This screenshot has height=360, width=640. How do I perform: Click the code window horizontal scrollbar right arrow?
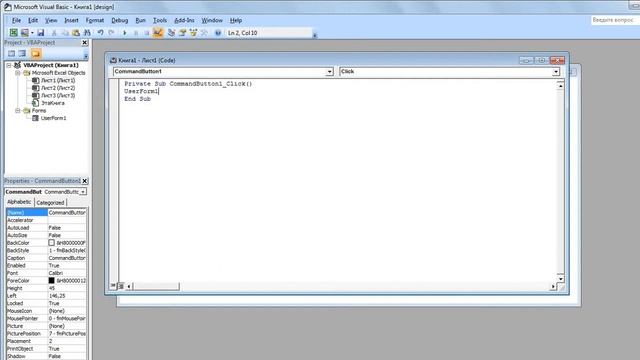pos(553,287)
